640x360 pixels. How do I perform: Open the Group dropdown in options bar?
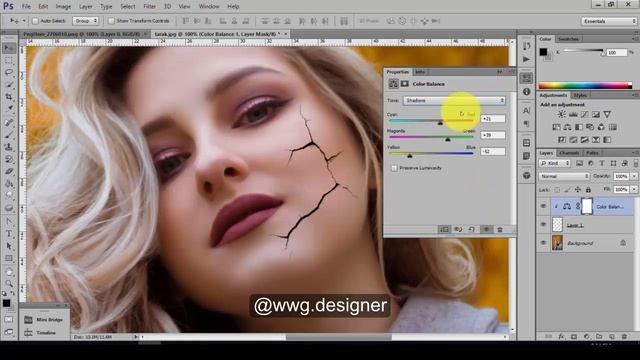(86, 21)
